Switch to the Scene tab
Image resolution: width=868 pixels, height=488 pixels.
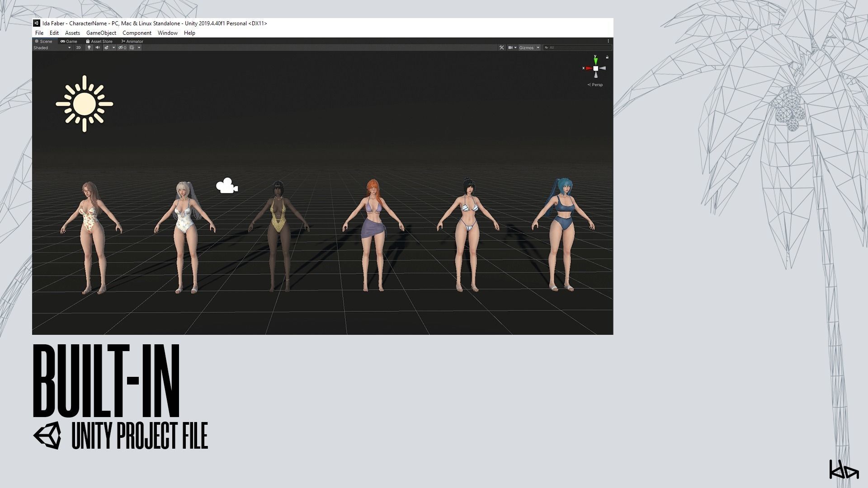tap(44, 41)
